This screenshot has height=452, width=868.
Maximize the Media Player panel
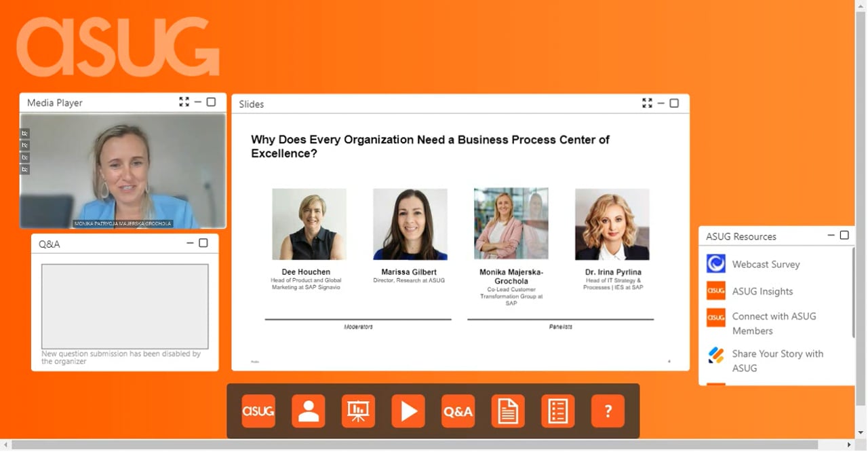point(211,102)
